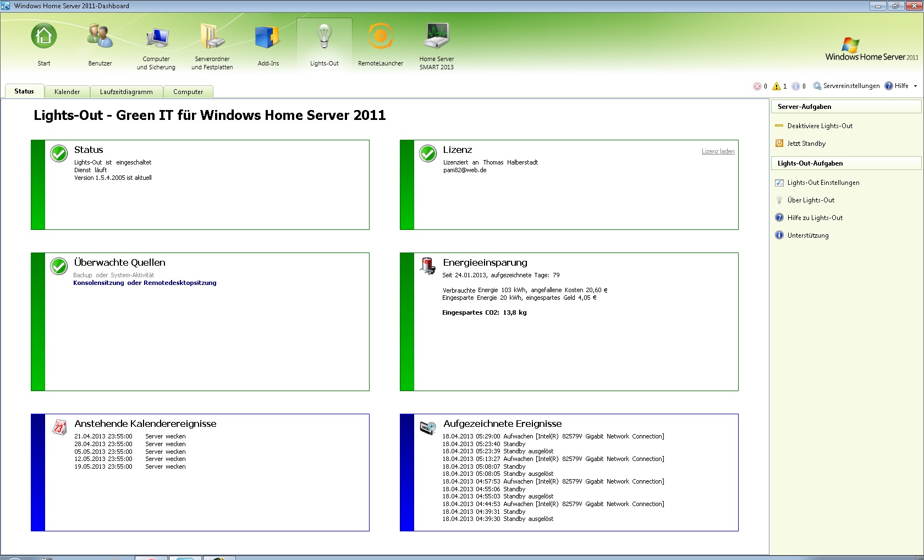The image size is (924, 560).
Task: Click the Jetzt Standby power icon
Action: point(779,143)
